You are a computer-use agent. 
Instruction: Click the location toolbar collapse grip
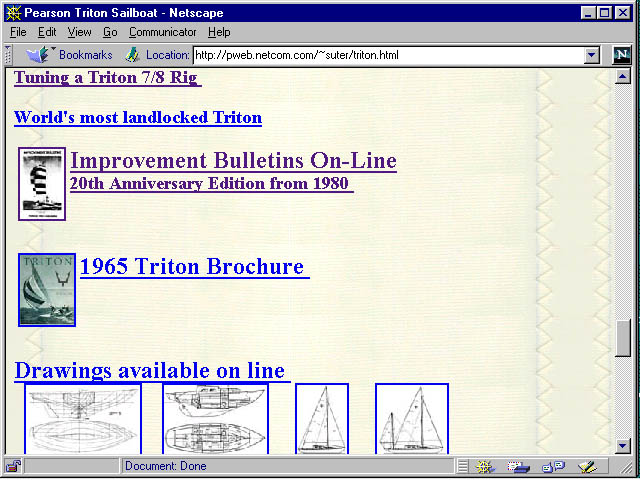[8, 55]
